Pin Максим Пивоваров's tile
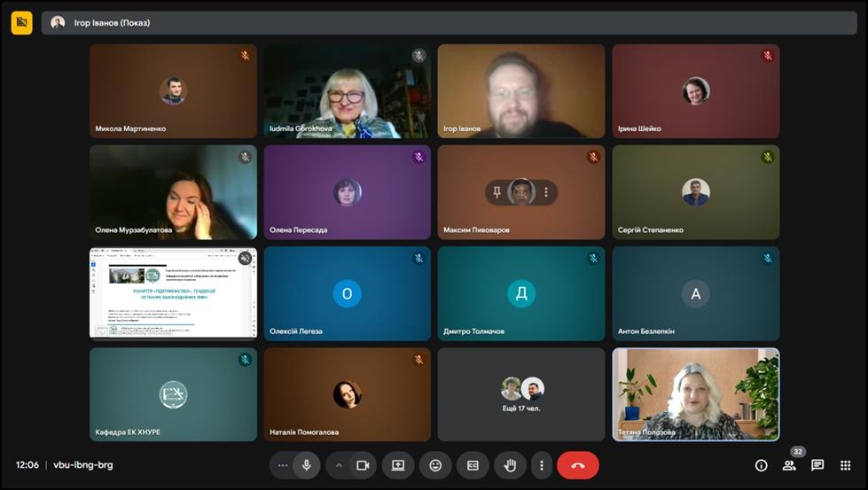868x490 pixels. 497,192
